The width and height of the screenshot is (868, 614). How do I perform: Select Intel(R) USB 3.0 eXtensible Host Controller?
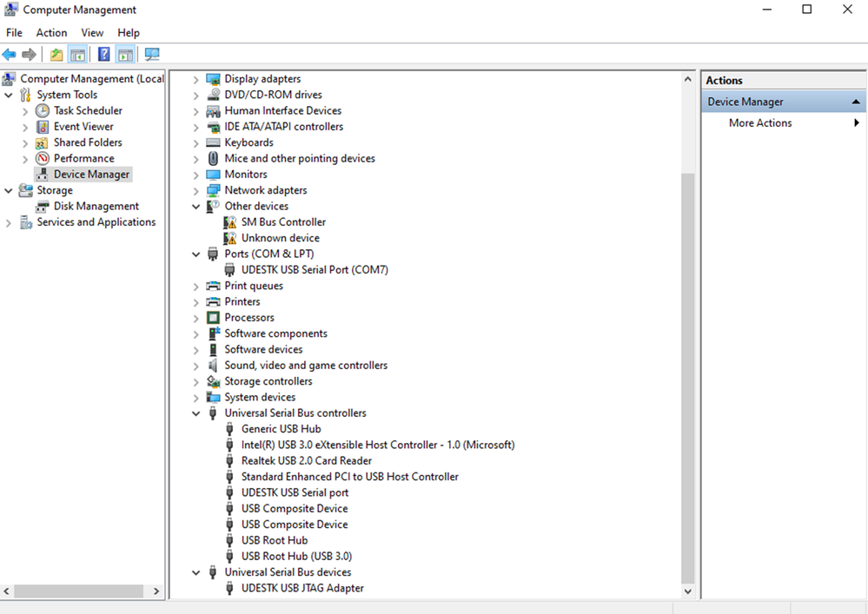coord(378,445)
